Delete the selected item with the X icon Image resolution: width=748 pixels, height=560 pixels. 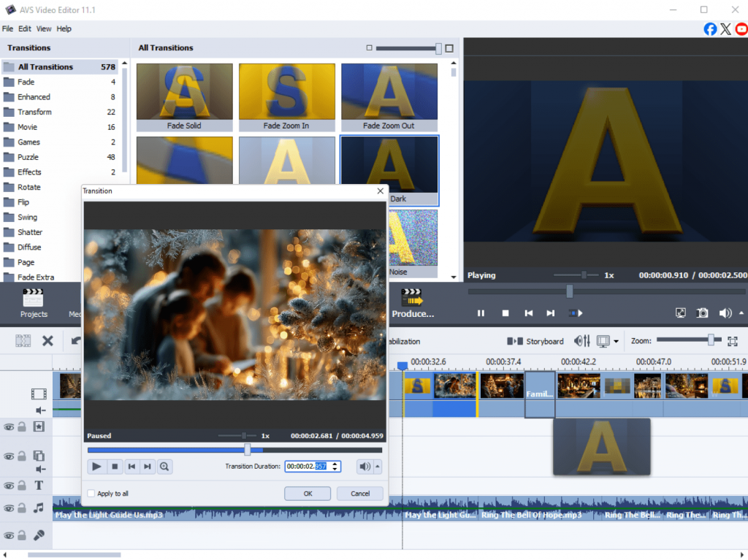point(47,341)
